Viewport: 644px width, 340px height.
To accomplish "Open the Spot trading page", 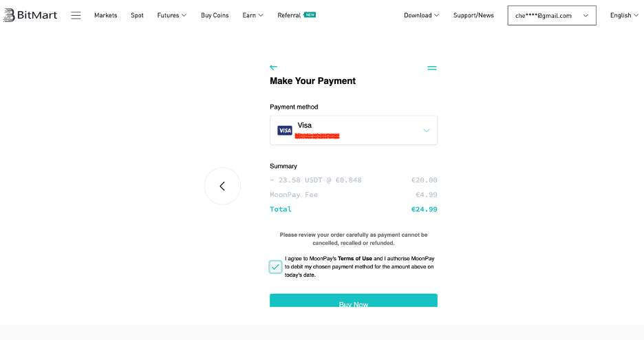I will [x=137, y=15].
